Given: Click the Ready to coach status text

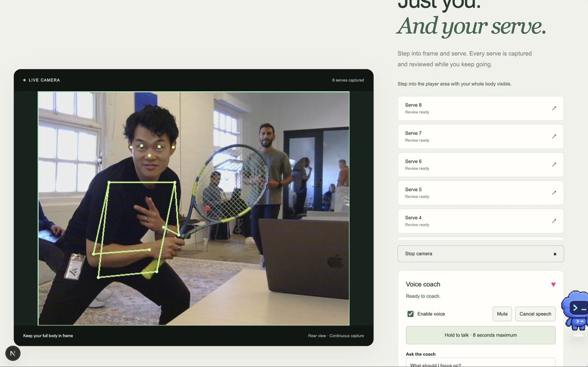Looking at the screenshot, I should pos(423,296).
